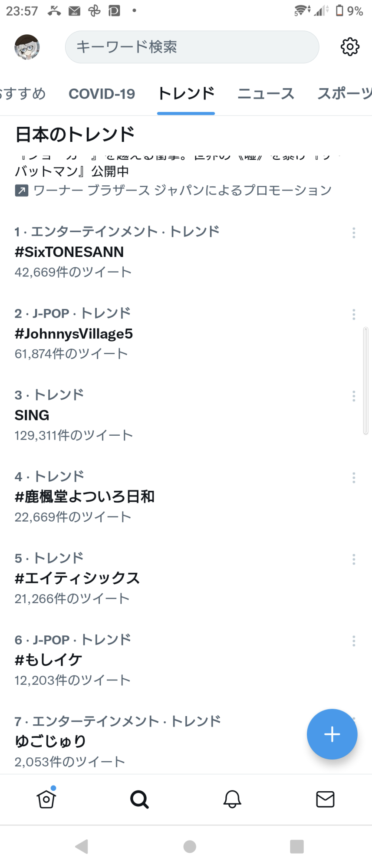372x868 pixels.
Task: Open direct messages envelope icon
Action: pyautogui.click(x=325, y=799)
